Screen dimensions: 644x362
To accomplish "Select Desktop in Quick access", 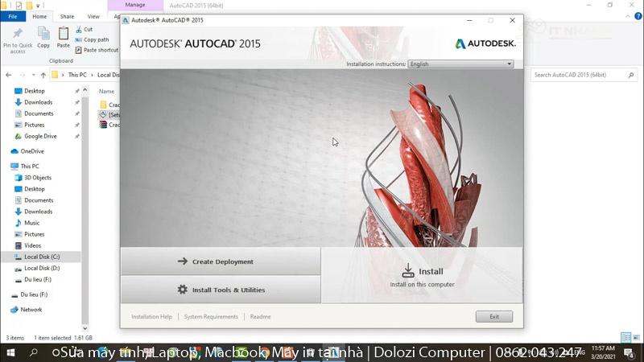I will click(x=35, y=91).
